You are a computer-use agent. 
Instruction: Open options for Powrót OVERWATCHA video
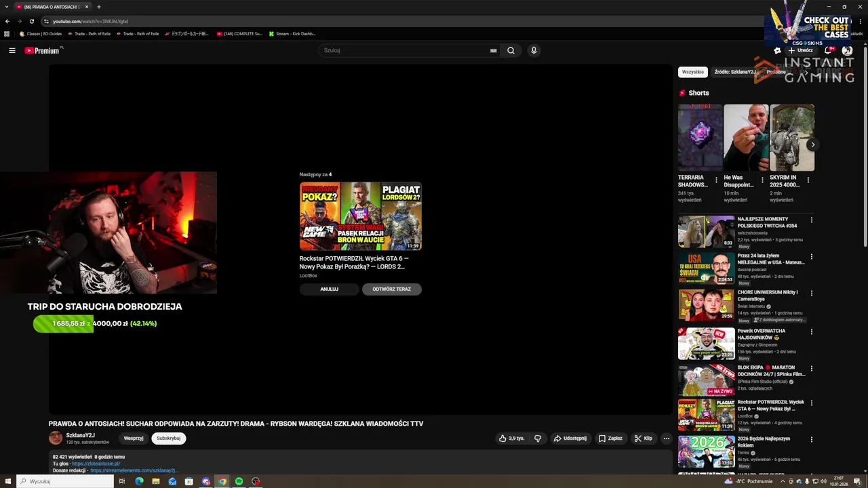point(811,332)
